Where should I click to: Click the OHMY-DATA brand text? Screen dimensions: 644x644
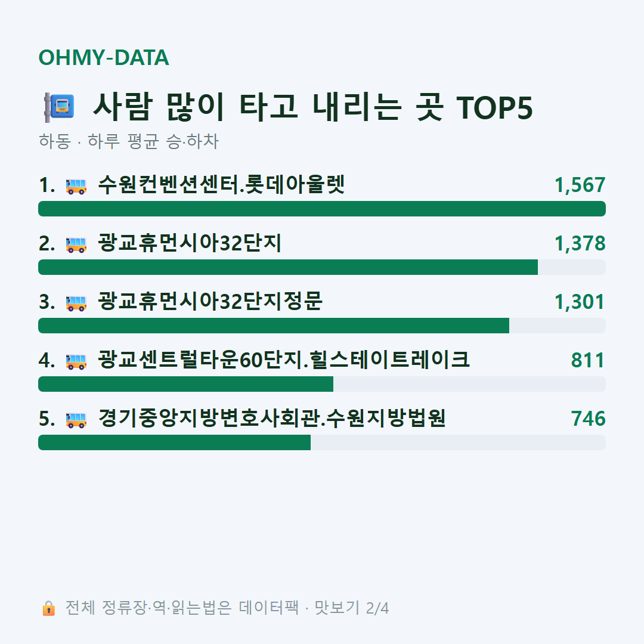[x=104, y=57]
